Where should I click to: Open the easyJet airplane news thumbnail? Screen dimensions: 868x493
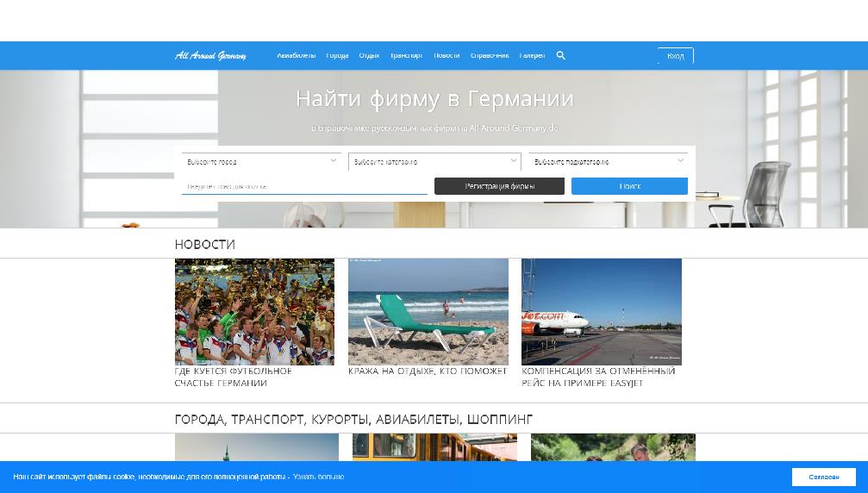(x=601, y=312)
